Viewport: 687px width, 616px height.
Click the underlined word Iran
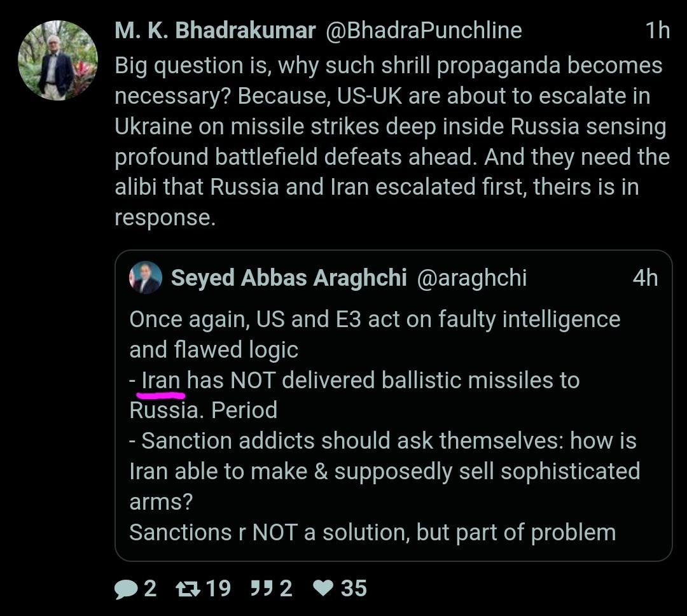tap(161, 381)
